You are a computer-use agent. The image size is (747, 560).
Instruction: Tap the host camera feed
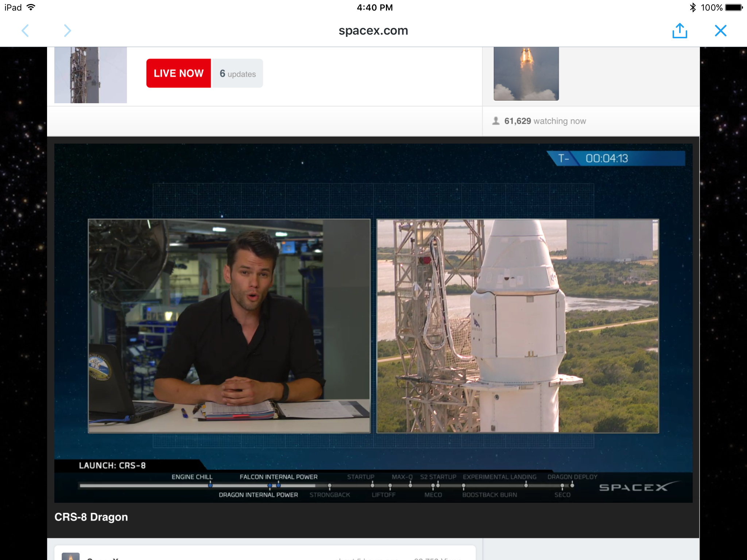[229, 326]
